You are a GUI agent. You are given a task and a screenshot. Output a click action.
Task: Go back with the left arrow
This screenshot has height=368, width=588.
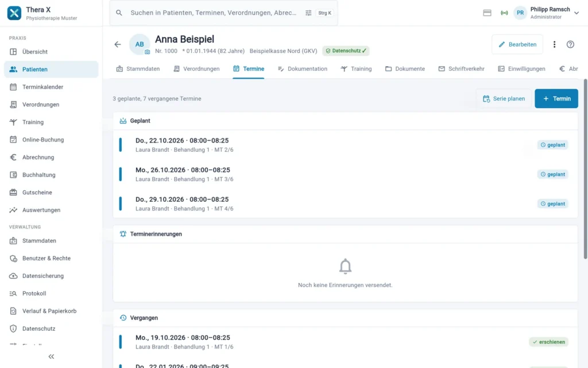tap(118, 44)
